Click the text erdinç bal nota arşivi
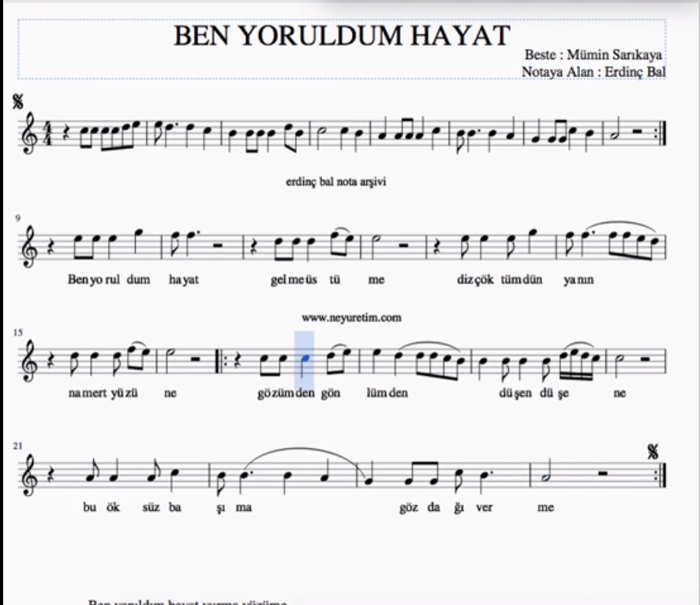 tap(335, 181)
